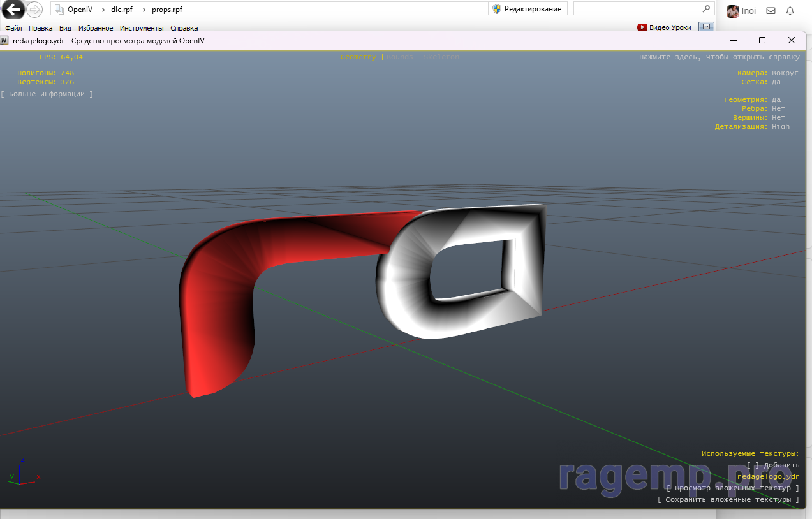Open the Вид menu
The width and height of the screenshot is (812, 519).
pyautogui.click(x=65, y=28)
